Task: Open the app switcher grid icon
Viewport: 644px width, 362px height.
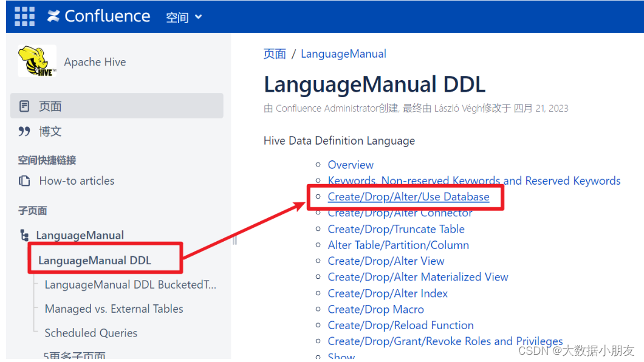Action: [25, 16]
